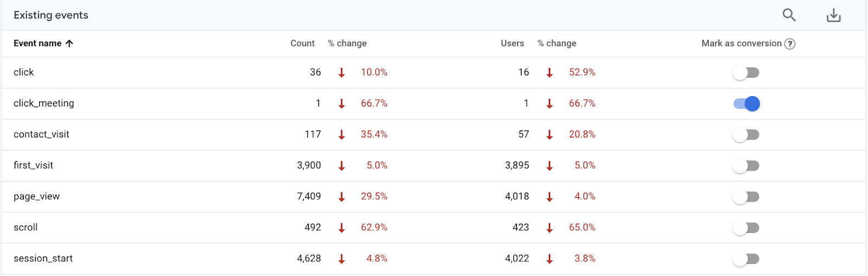Screen dimensions: 868x276
Task: Sort by Event name column header
Action: click(37, 43)
